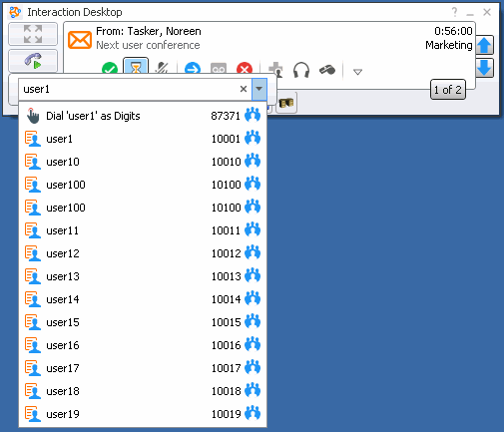
Task: Go to previous interaction with up arrow
Action: 484,45
